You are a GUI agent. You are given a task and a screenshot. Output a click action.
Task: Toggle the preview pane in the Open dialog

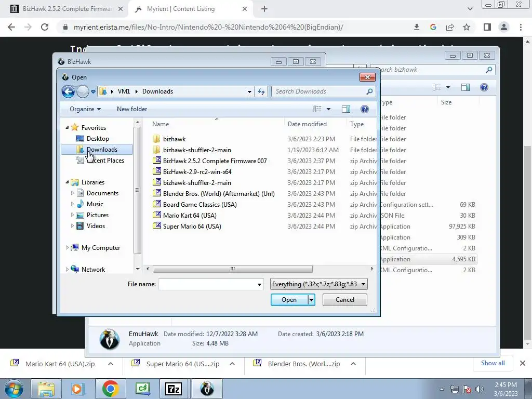345,109
